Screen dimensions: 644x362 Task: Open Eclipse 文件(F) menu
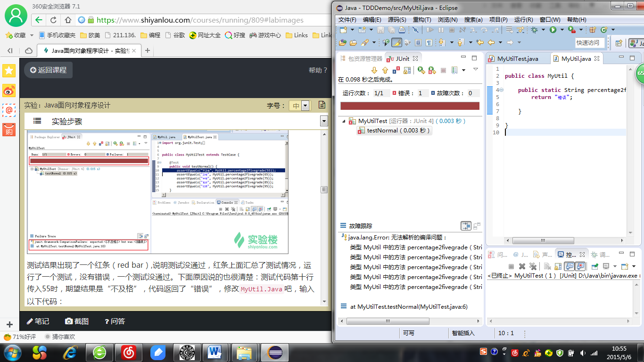point(347,20)
